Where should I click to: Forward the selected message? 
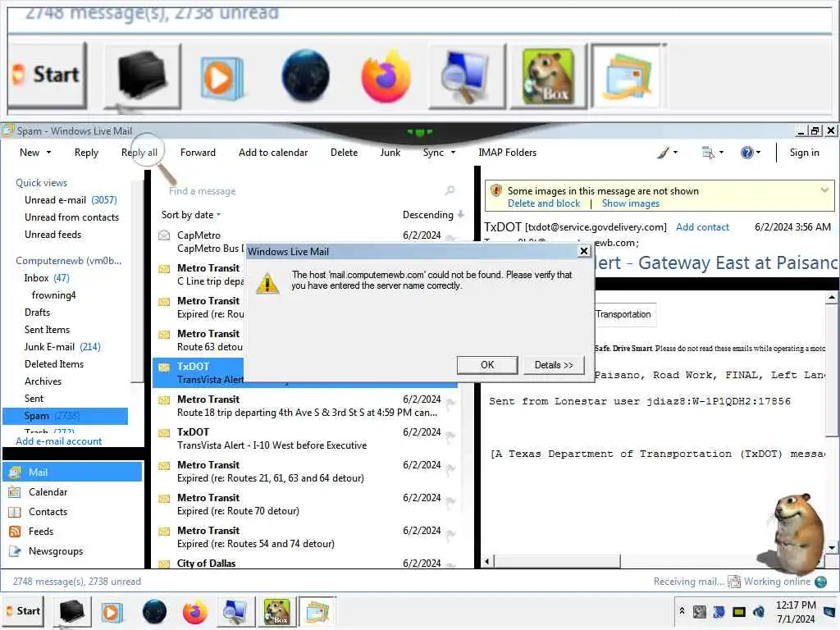pyautogui.click(x=198, y=153)
